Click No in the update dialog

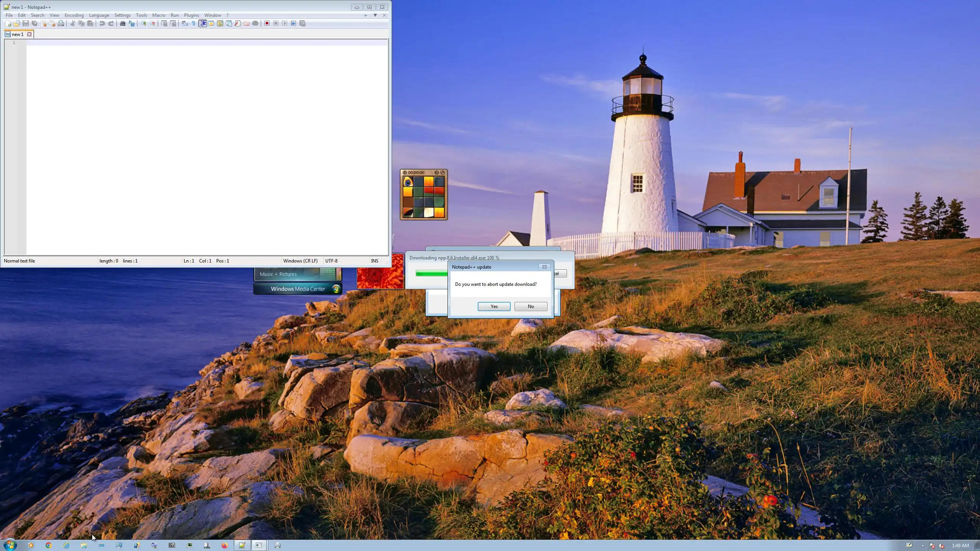tap(531, 306)
